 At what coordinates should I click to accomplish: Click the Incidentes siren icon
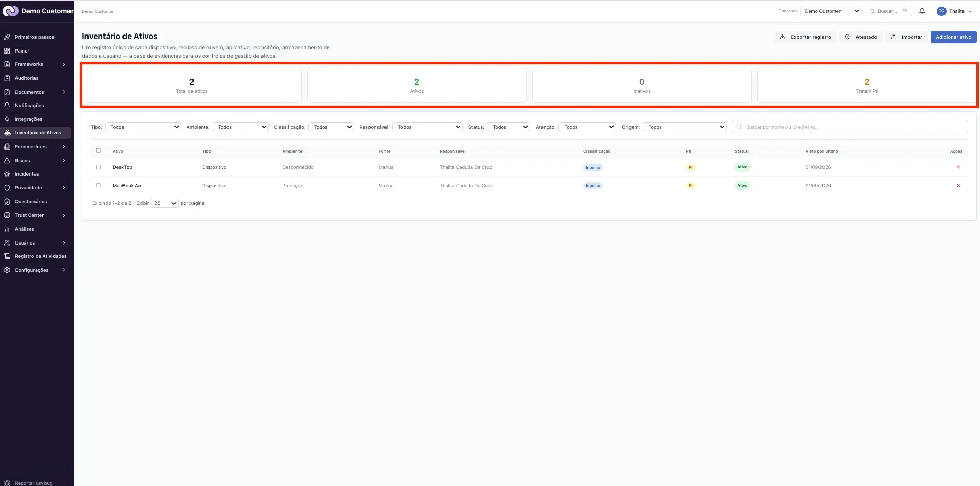pos(7,174)
